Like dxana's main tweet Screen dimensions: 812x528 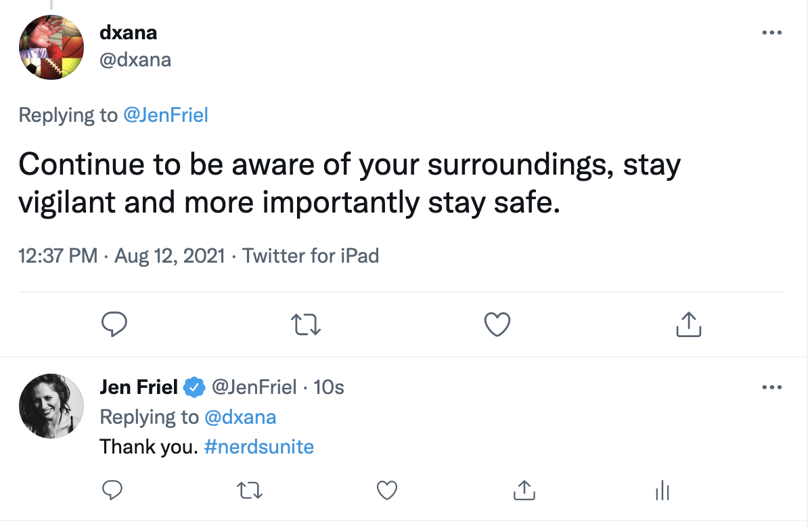pos(498,325)
